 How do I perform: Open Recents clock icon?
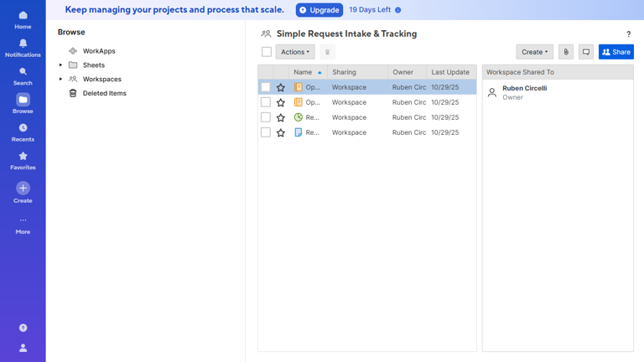point(23,128)
